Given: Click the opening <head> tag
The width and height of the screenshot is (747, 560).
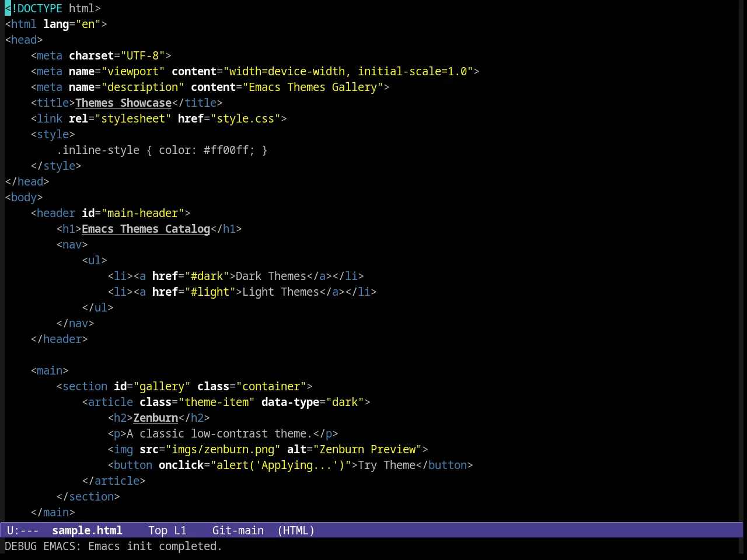Looking at the screenshot, I should pos(24,40).
